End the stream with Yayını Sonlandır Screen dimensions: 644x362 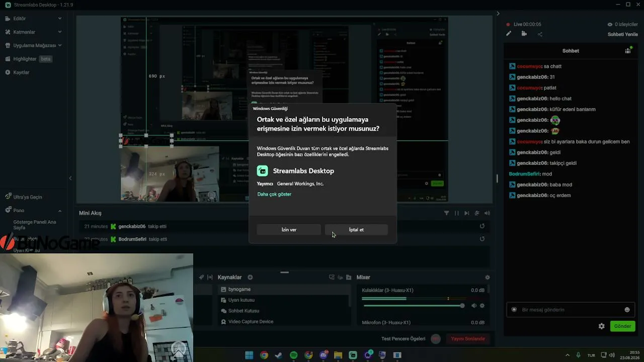(x=468, y=339)
